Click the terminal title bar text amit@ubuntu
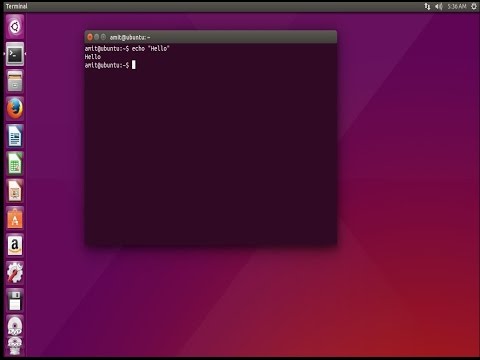The image size is (480, 360). click(130, 37)
